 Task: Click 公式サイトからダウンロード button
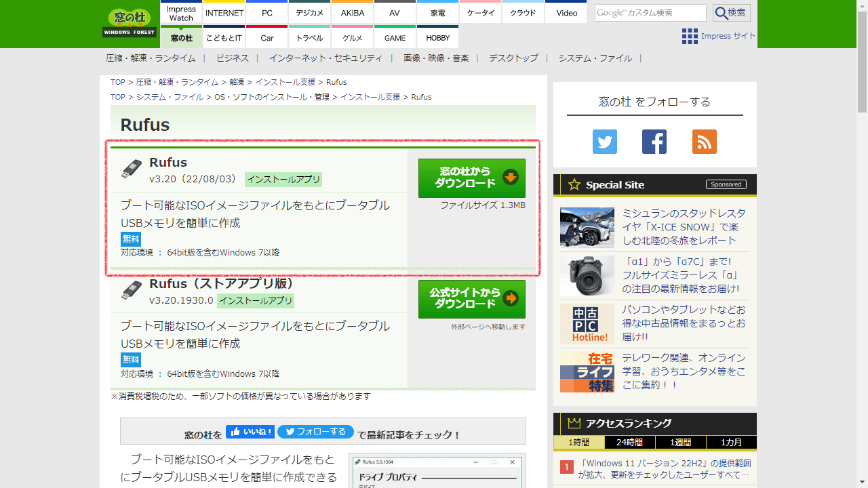pos(472,299)
